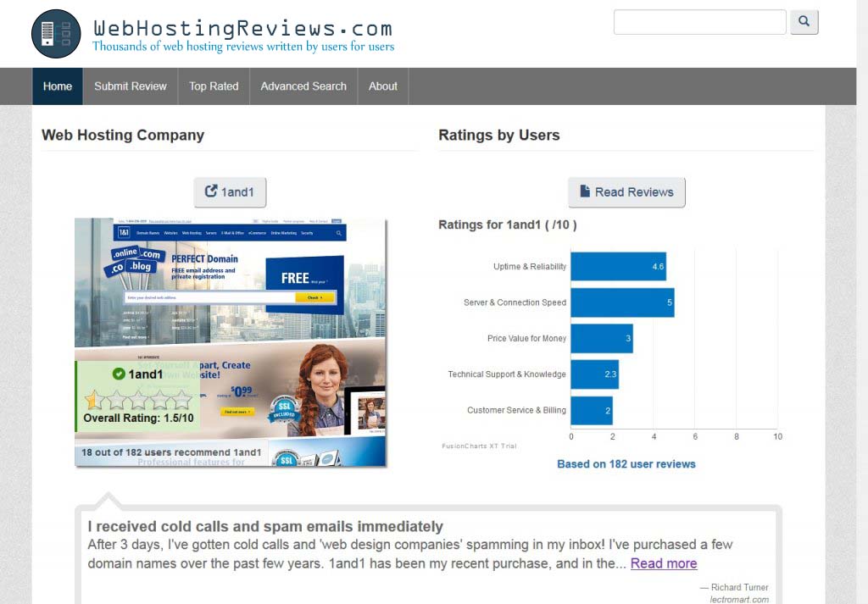This screenshot has height=604, width=868.
Task: Click the WebHostingReviews server logo icon
Action: pos(56,34)
